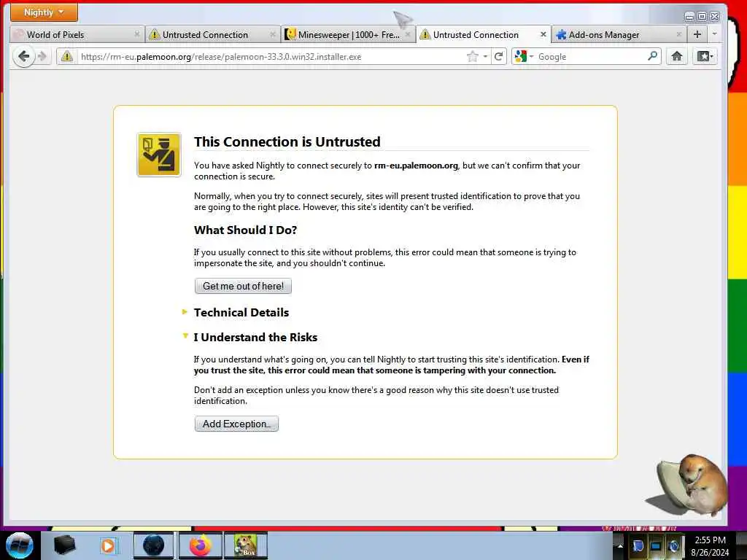
Task: Click the Add Exception button
Action: (x=236, y=424)
